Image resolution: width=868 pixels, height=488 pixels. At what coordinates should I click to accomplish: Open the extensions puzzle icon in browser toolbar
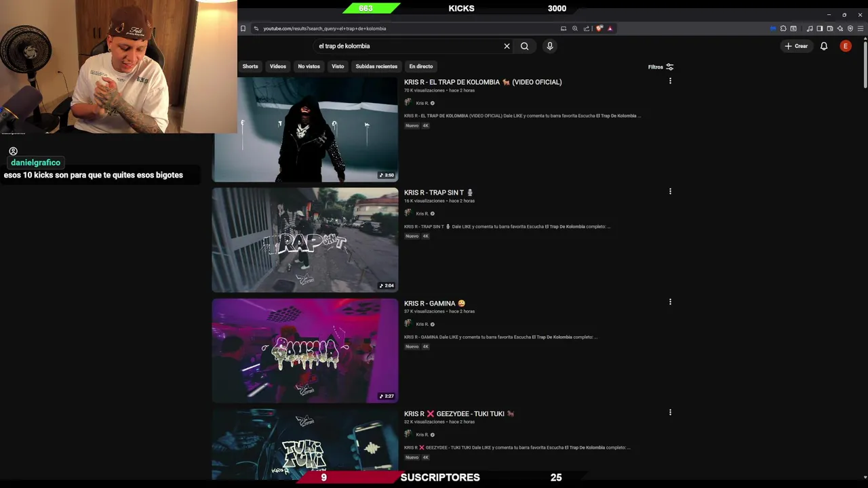pos(783,28)
